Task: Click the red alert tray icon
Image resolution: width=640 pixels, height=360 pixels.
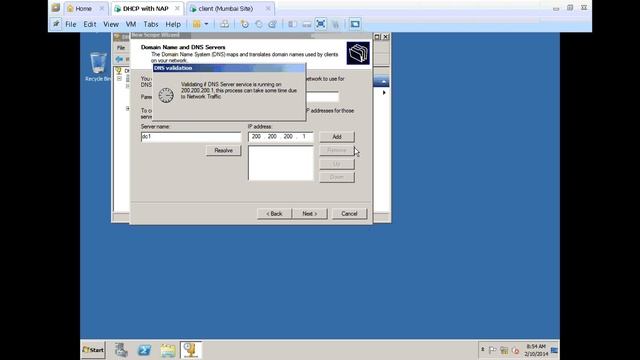Action: coord(516,350)
